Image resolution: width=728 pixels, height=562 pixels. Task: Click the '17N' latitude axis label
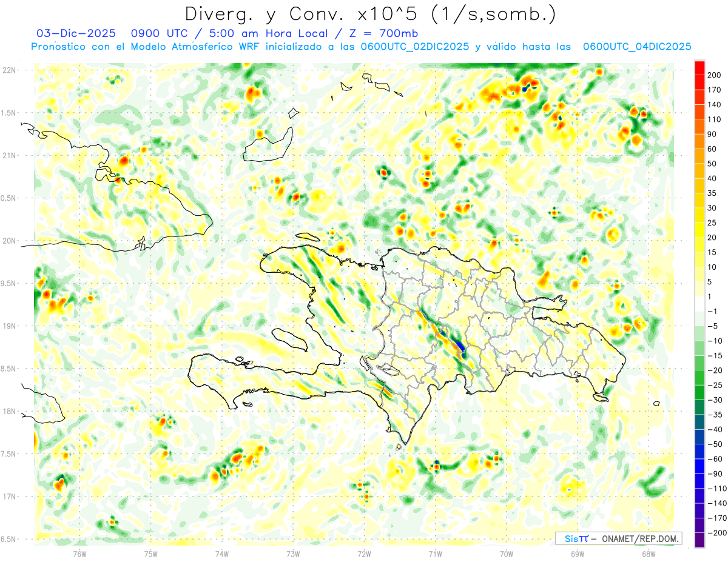pos(8,497)
